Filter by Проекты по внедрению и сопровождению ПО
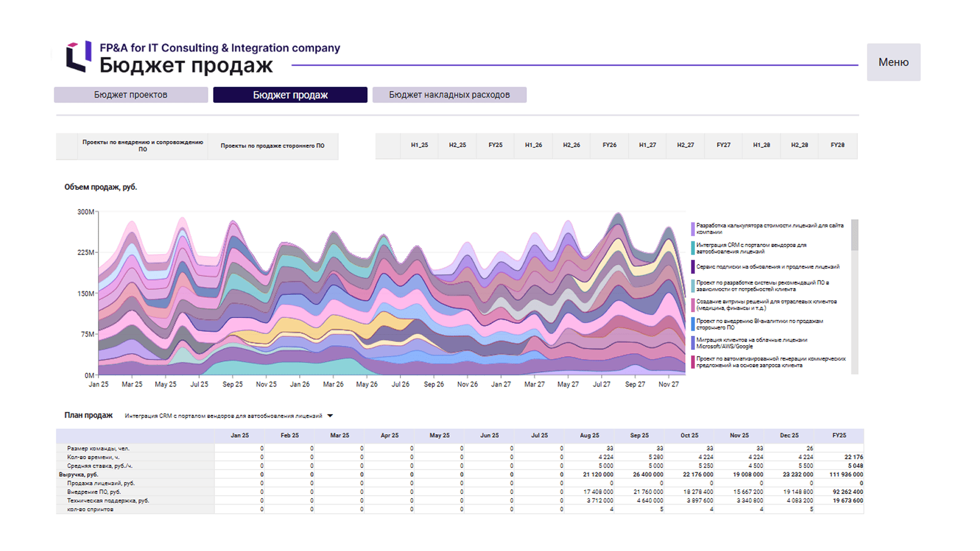Screen dimensions: 980x551 point(143,146)
